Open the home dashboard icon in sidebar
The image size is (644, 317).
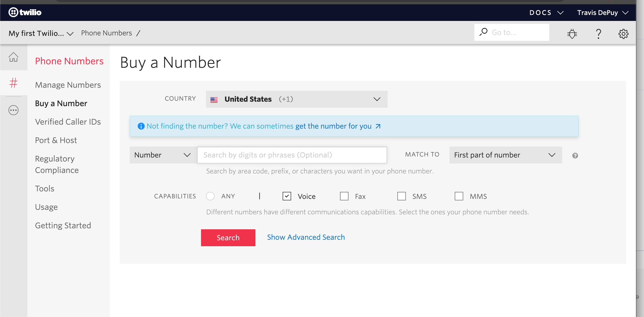click(13, 57)
